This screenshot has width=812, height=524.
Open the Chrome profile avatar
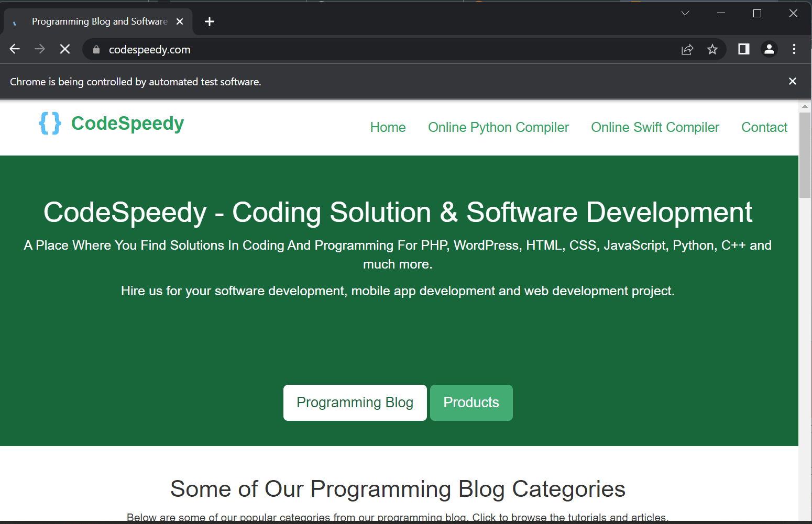click(x=769, y=49)
